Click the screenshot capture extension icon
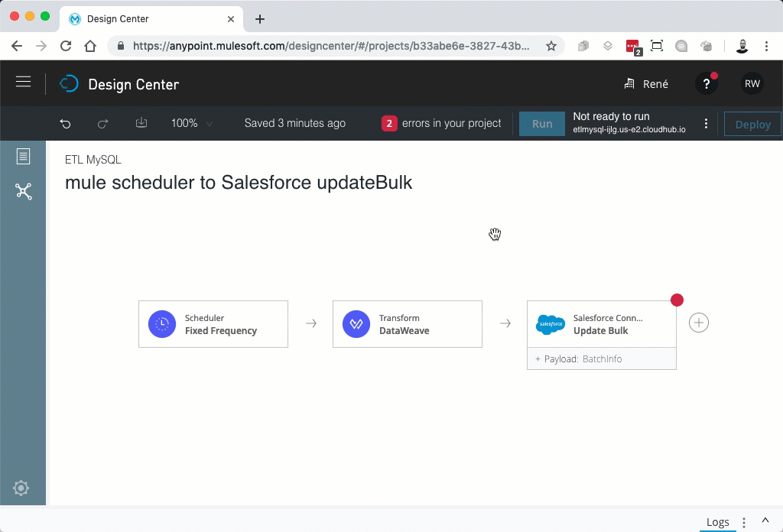Image resolution: width=783 pixels, height=532 pixels. click(657, 46)
